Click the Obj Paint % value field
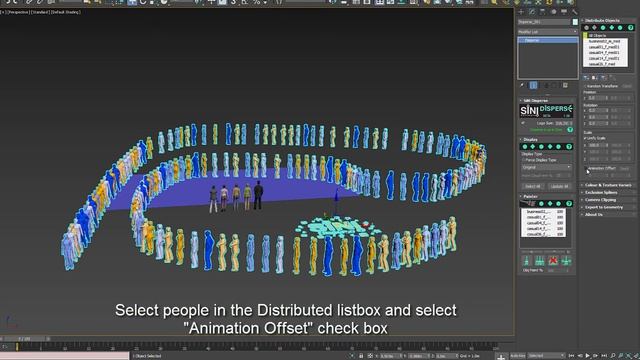Viewport: 640px width, 360px height. tap(558, 270)
